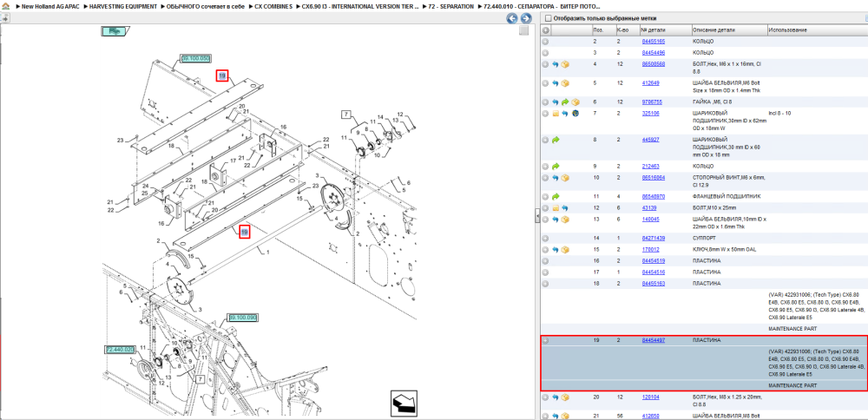Click the gray square button on the diagram

[x=523, y=30]
